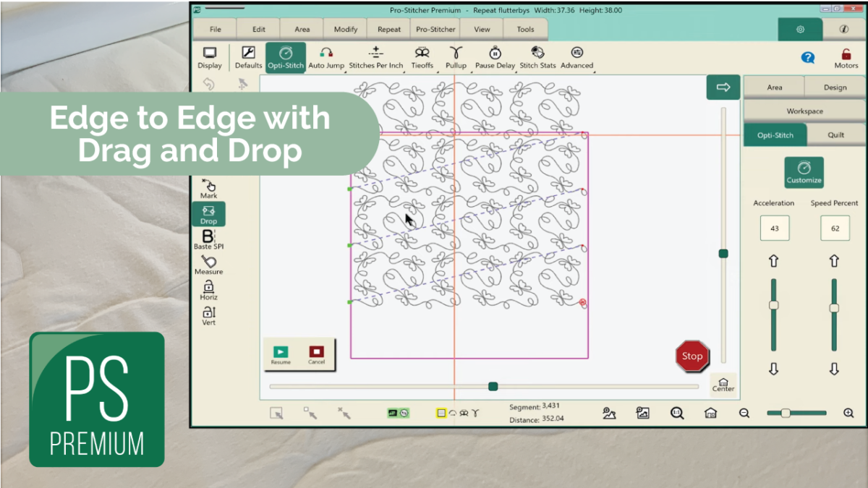
Task: Switch to the Quilt tab
Action: [835, 135]
